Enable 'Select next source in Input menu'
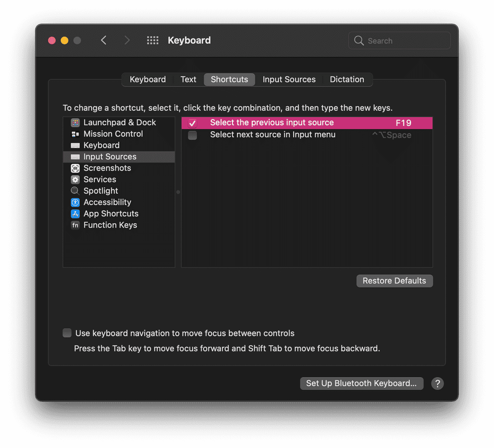Viewport: 494px width, 448px height. [192, 135]
